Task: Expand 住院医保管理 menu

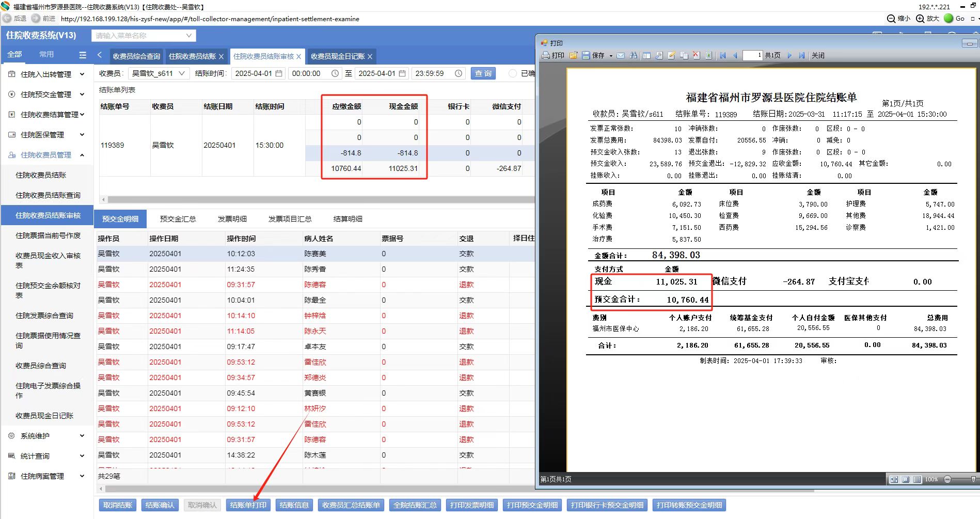Action: pos(46,135)
